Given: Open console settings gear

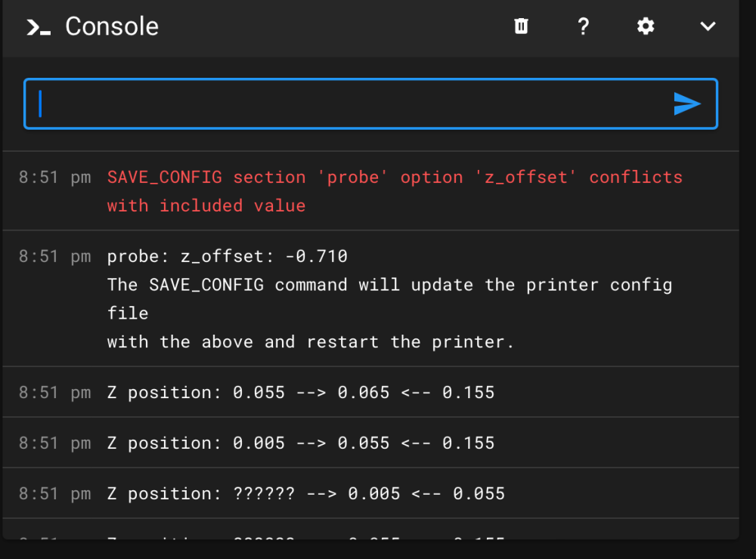Looking at the screenshot, I should [645, 26].
